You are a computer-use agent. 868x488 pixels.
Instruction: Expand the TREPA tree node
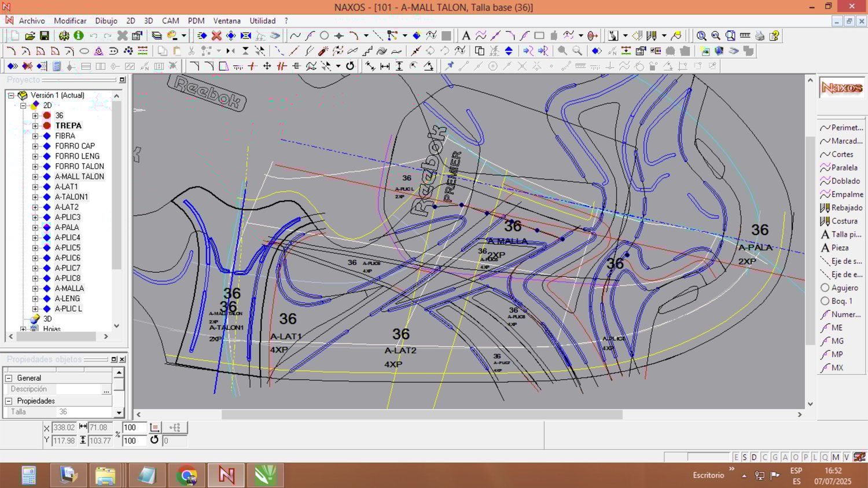coord(35,126)
